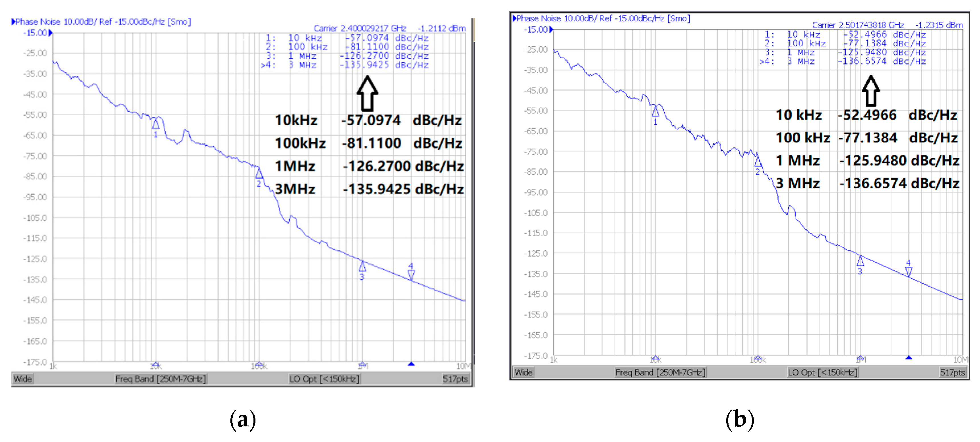Click active marker 4 on right plot
Viewport: 980px width, 442px height.
coord(909,271)
